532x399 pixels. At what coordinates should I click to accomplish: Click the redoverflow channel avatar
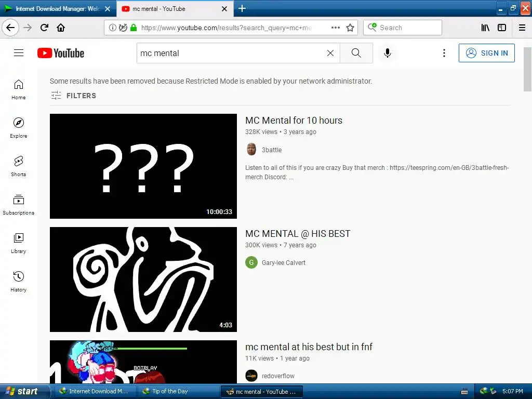[251, 376]
